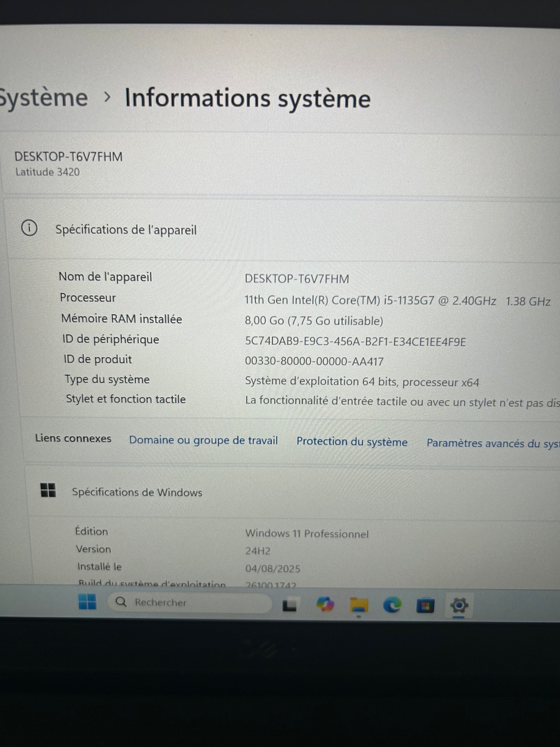The image size is (560, 747).
Task: Click the breadcrumb chevron separator
Action: 107,98
